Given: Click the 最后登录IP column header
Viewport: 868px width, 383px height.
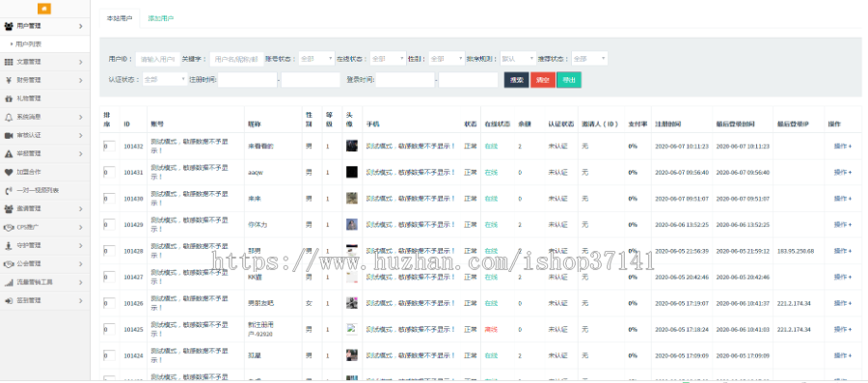Looking at the screenshot, I should pyautogui.click(x=793, y=124).
